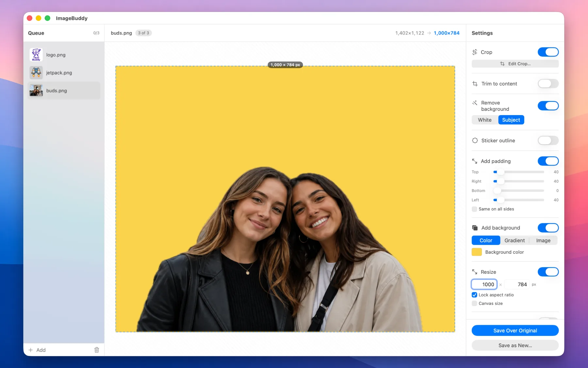This screenshot has width=588, height=368.
Task: Click the Left padding value 40
Action: [x=556, y=200]
